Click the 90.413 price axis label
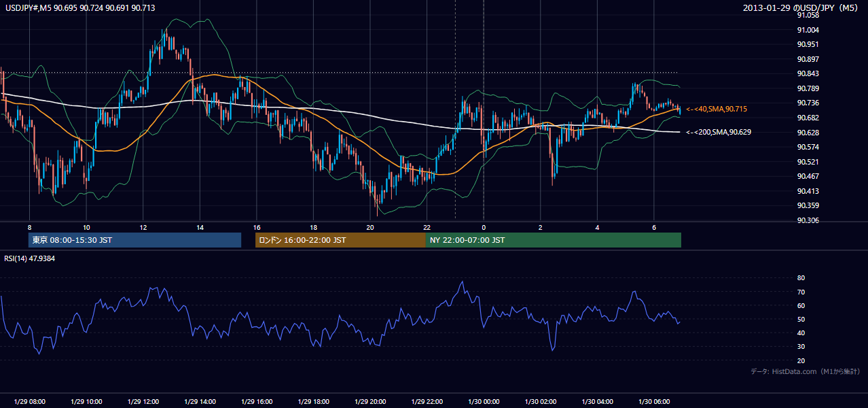 click(x=808, y=191)
